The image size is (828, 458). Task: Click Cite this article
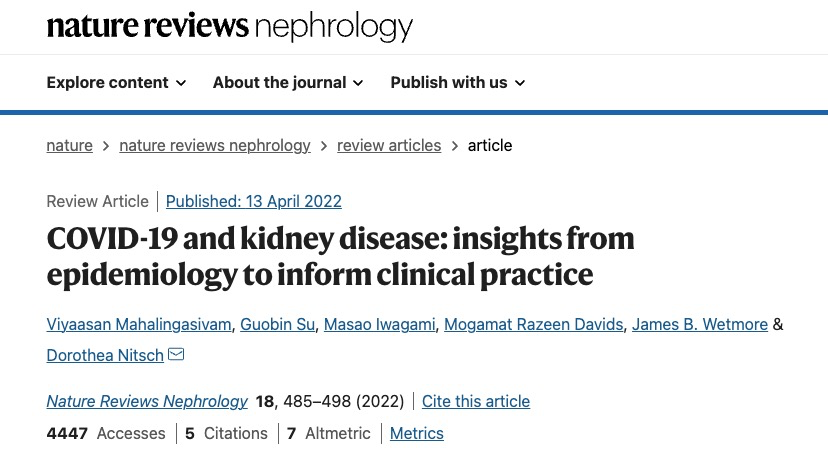[476, 402]
